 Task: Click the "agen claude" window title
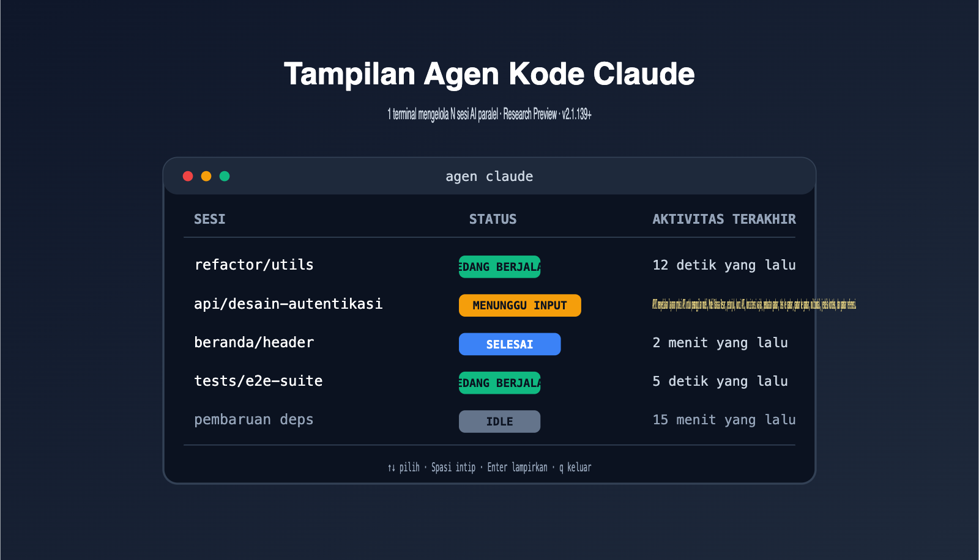tap(489, 177)
